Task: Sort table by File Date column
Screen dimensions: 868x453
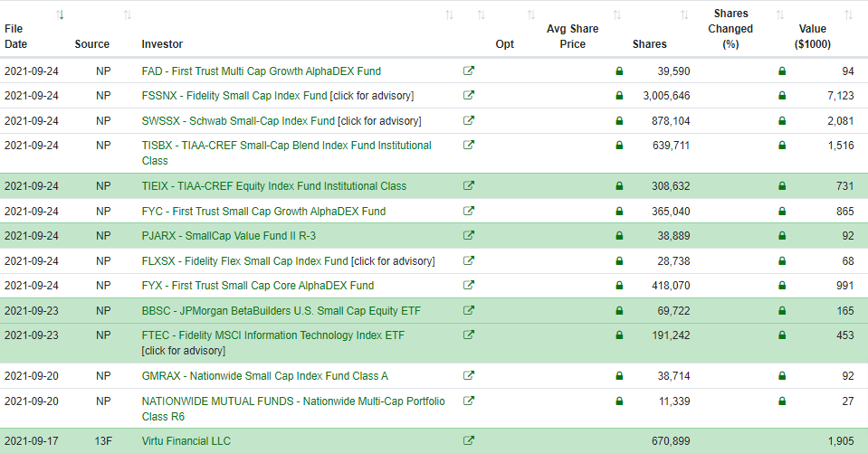Action: coord(61,15)
